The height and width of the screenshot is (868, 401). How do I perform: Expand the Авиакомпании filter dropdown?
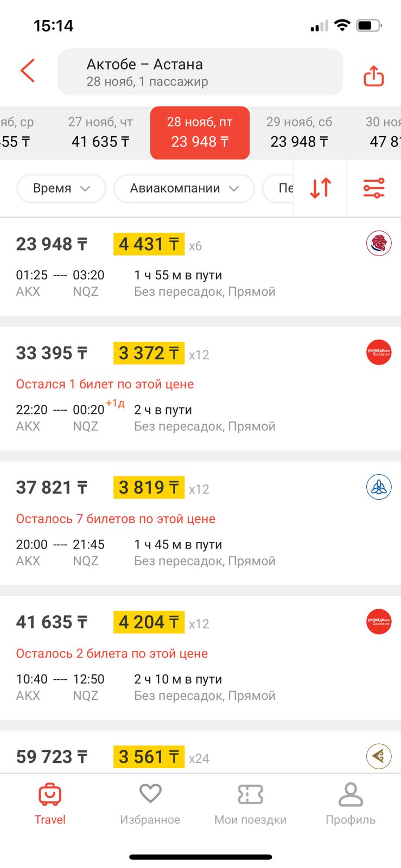184,188
